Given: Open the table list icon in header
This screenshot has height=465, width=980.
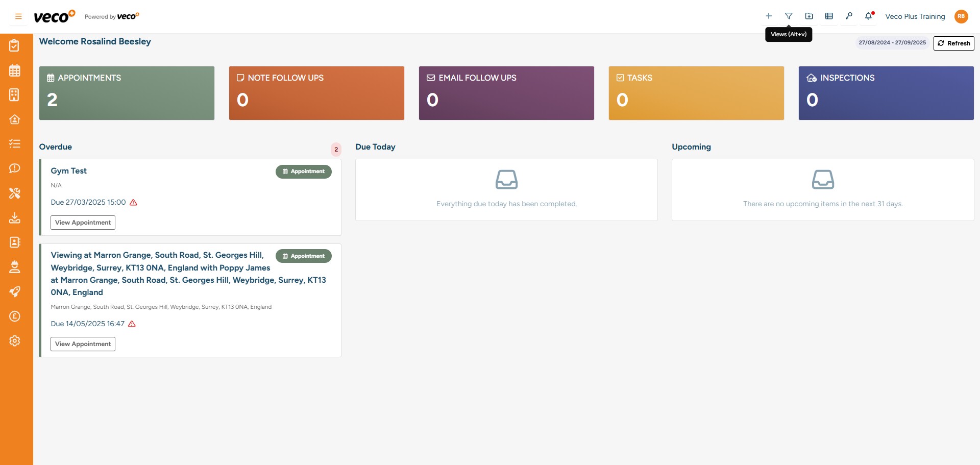Looking at the screenshot, I should 829,16.
